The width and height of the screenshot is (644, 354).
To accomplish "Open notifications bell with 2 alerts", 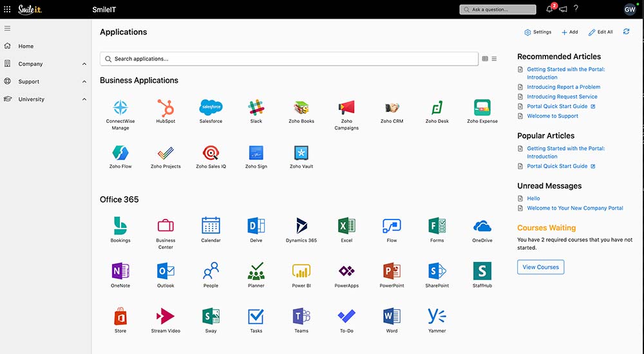I will click(x=550, y=8).
